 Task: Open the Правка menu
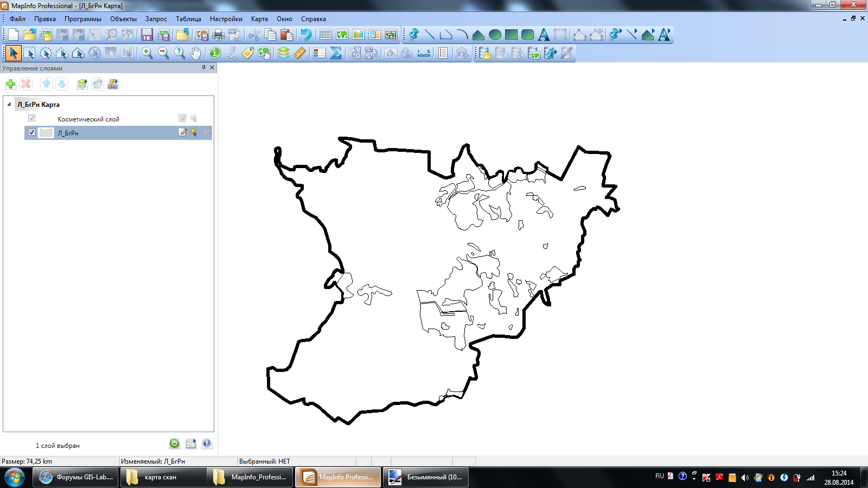45,19
